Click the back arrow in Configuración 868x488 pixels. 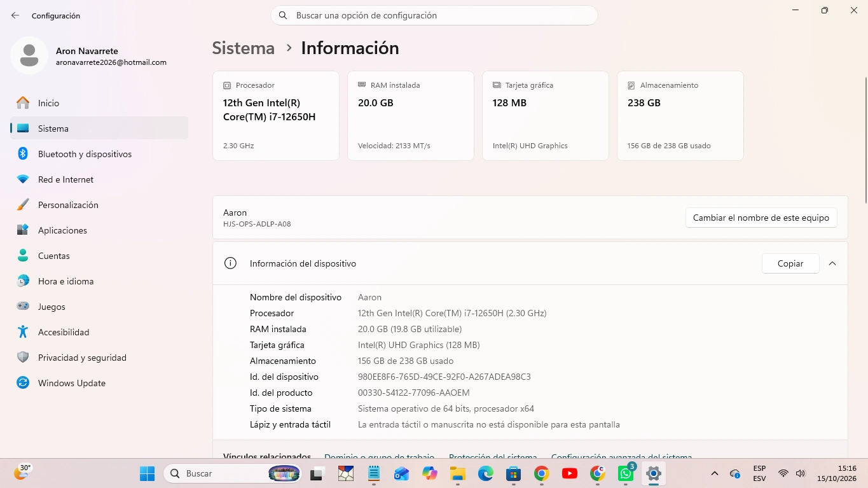15,15
